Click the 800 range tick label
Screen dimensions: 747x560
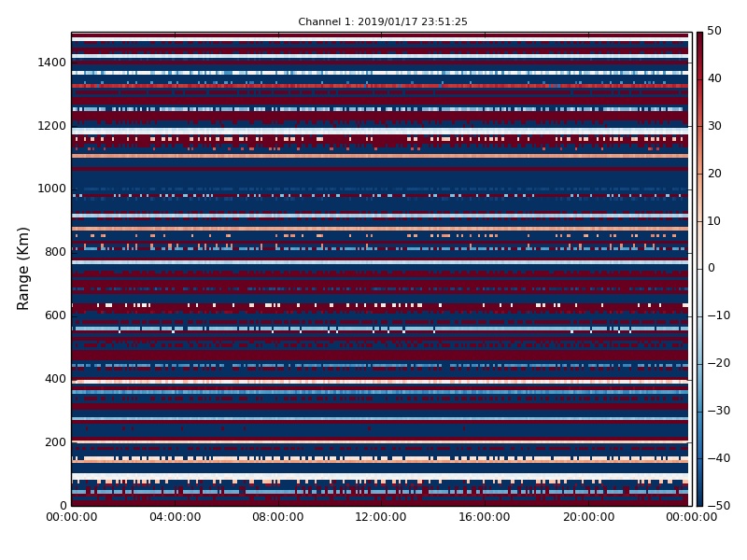[55, 252]
